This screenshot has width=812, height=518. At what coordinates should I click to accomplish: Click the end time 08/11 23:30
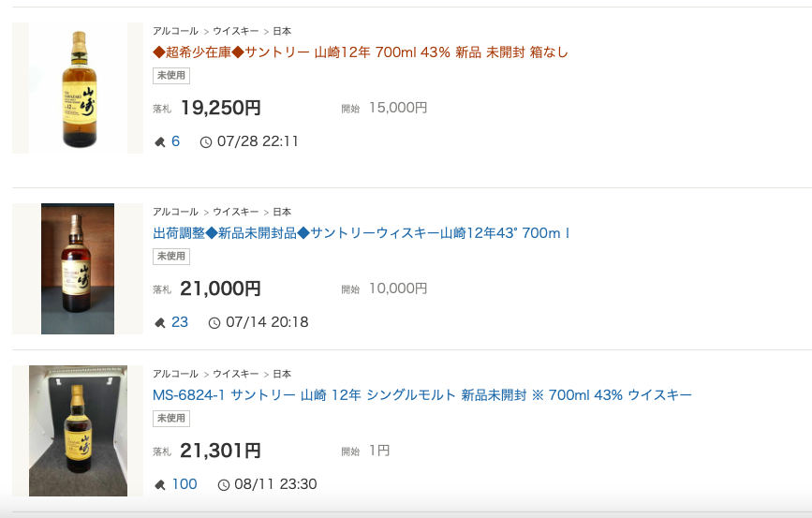pyautogui.click(x=275, y=484)
